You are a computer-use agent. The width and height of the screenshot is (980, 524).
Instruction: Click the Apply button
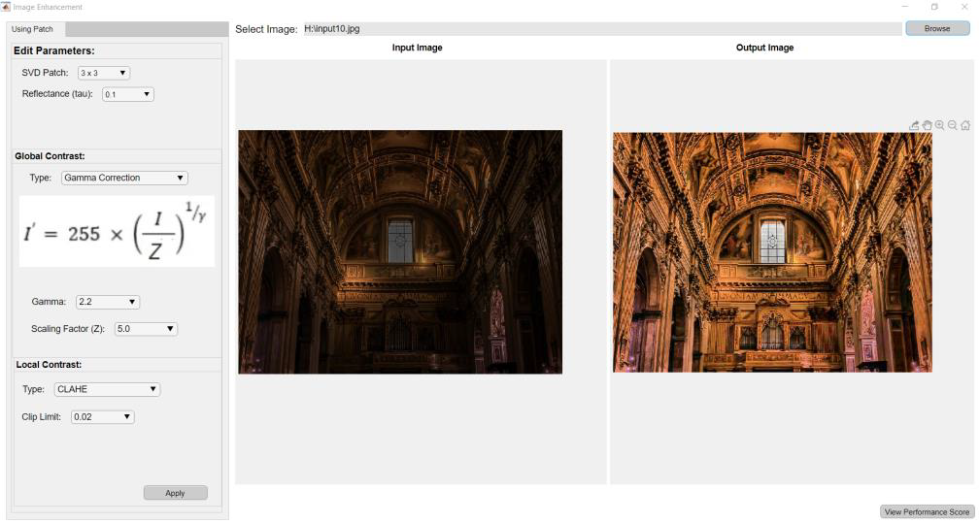pyautogui.click(x=176, y=493)
